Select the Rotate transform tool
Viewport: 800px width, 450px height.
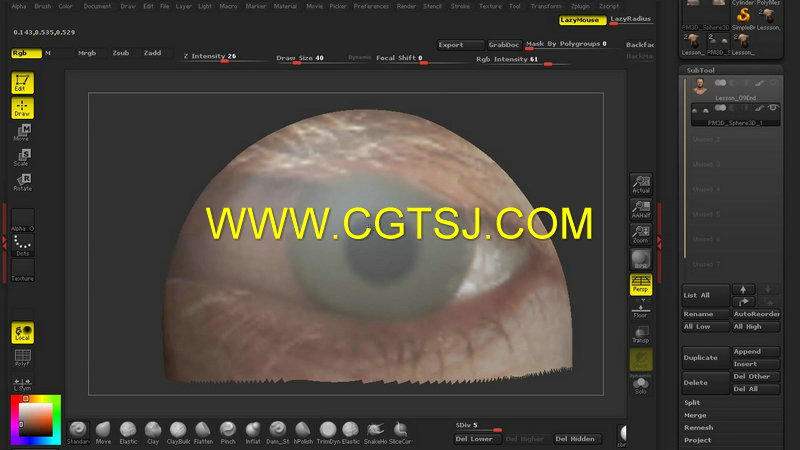point(22,183)
